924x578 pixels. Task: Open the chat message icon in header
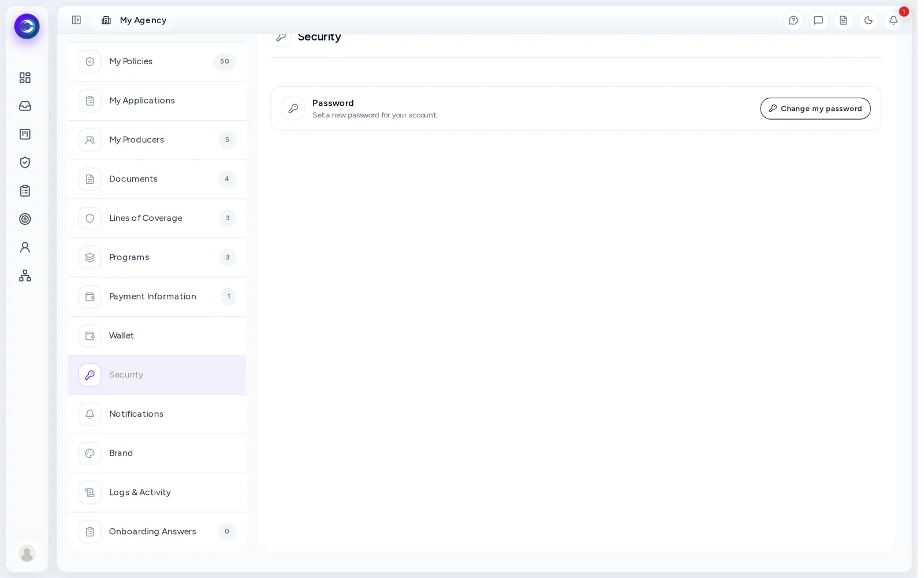point(818,20)
